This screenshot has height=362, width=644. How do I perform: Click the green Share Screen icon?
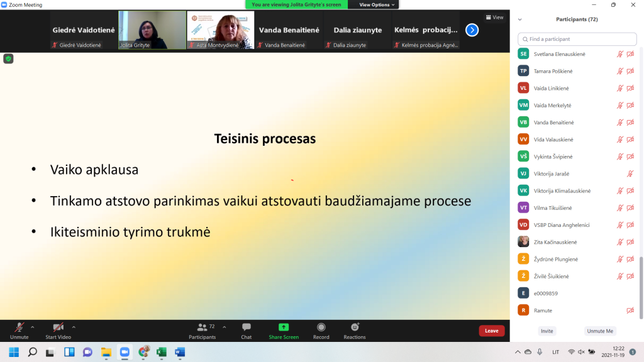284,327
